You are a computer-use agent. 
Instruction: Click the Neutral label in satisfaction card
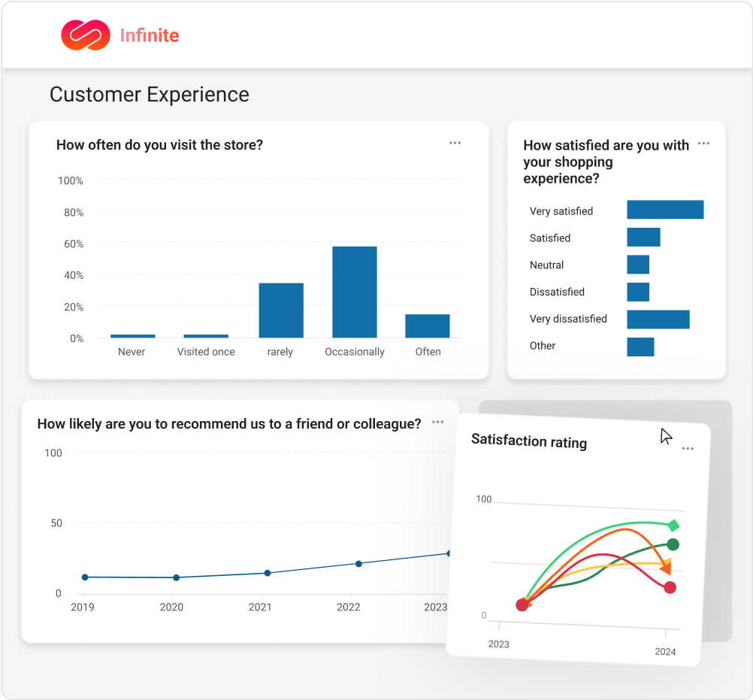(x=546, y=265)
